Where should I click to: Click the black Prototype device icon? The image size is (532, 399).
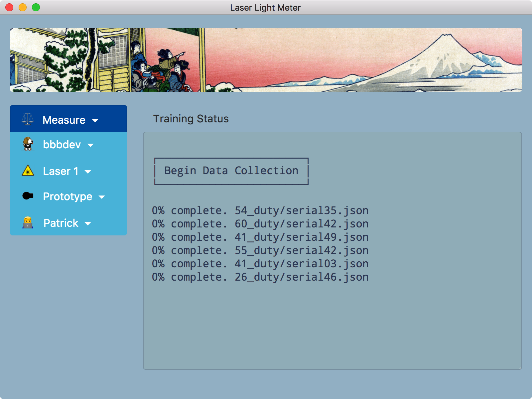point(28,196)
